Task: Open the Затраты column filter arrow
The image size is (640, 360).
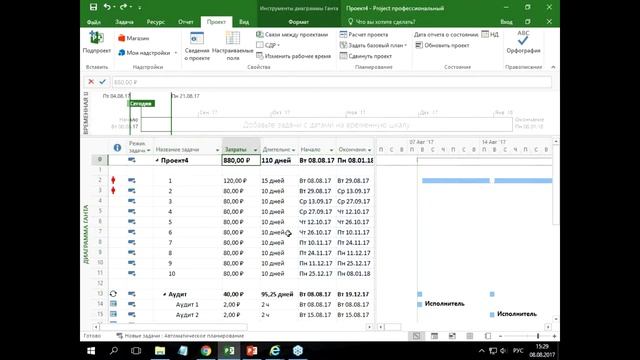Action: [x=256, y=150]
